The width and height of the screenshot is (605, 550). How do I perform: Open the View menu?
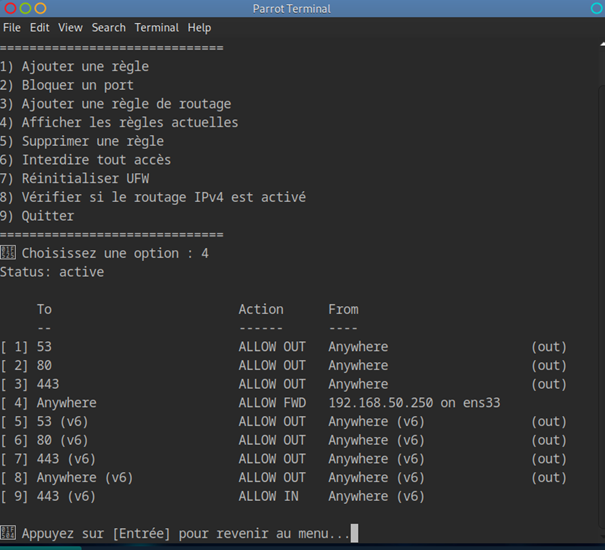pos(70,28)
